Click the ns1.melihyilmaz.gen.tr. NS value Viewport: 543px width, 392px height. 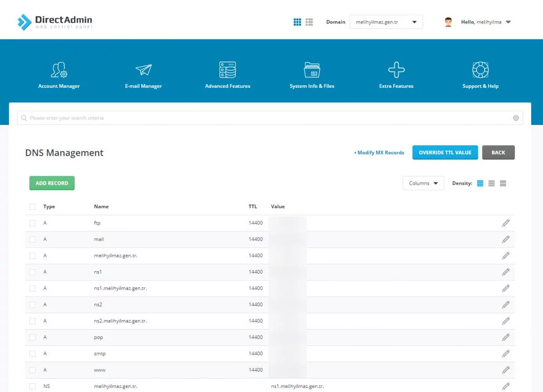(x=297, y=386)
